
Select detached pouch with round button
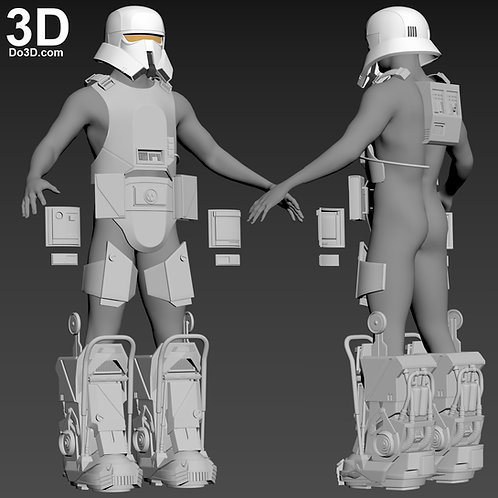coord(63,226)
